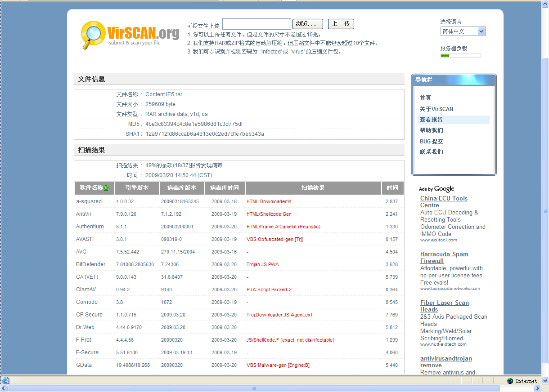Image resolution: width=549 pixels, height=392 pixels.
Task: Click www.barracudanetworks.com ad URL
Action: [x=450, y=289]
